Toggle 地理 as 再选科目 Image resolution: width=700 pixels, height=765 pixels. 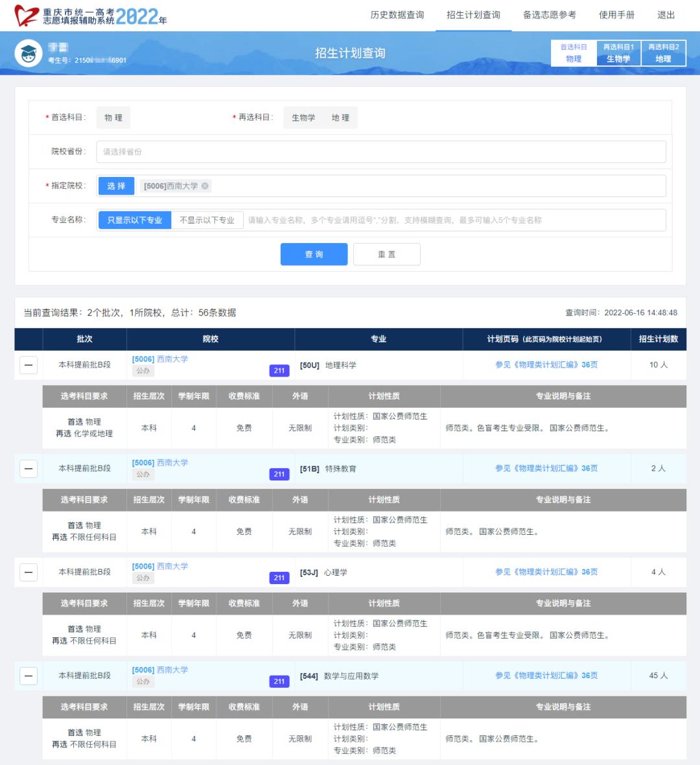pos(340,118)
